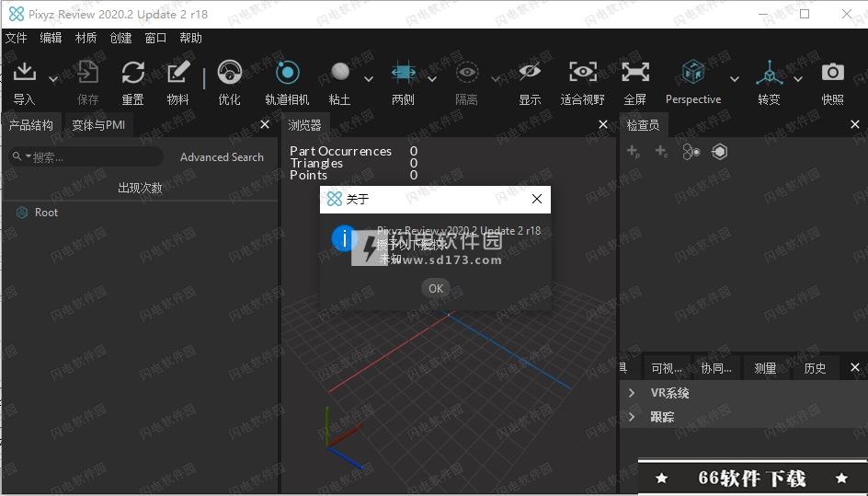Click the 适合视野 fit view icon
This screenshot has height=496, width=868.
coord(583,72)
